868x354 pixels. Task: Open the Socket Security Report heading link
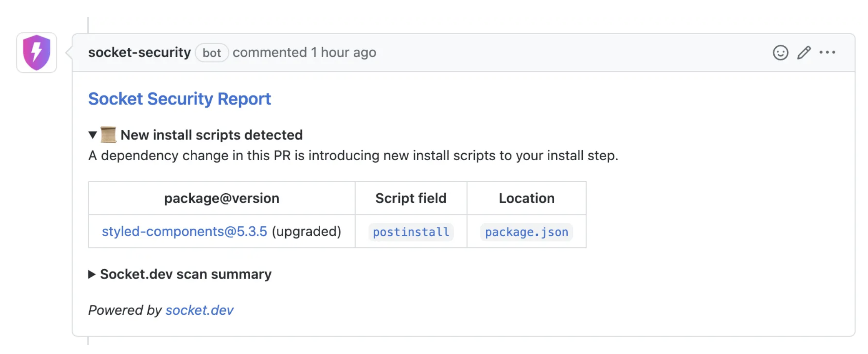pos(179,99)
